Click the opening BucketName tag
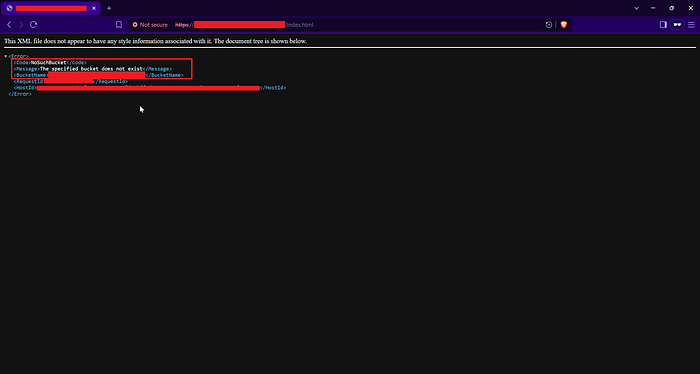This screenshot has height=374, width=700. pos(31,75)
